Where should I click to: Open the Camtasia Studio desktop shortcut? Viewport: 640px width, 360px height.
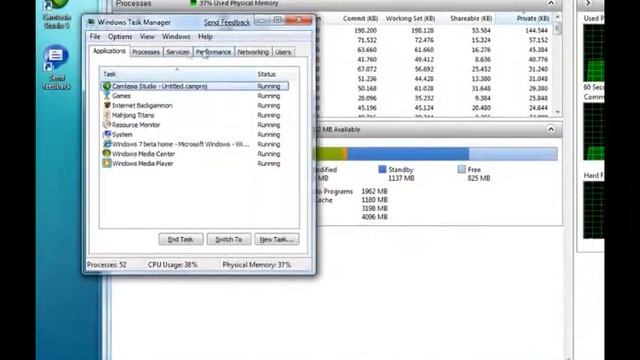[x=57, y=14]
